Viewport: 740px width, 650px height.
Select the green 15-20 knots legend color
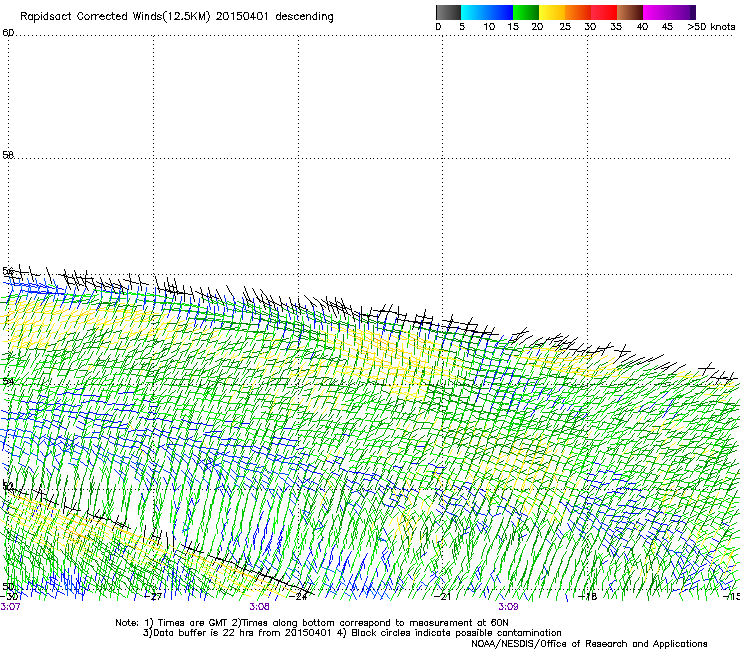526,12
